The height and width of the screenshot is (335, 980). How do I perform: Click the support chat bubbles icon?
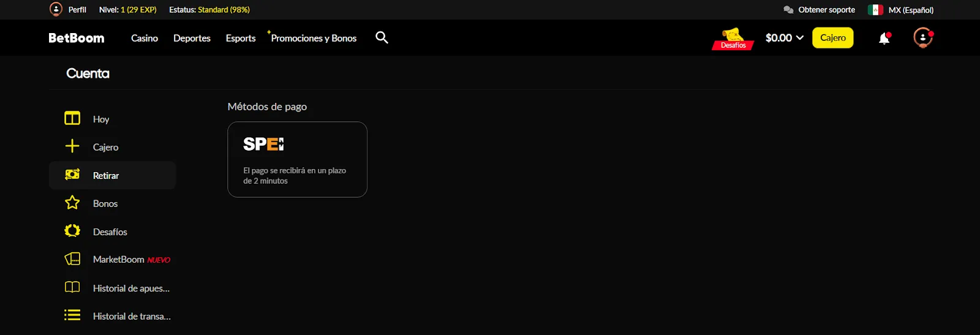pos(788,10)
